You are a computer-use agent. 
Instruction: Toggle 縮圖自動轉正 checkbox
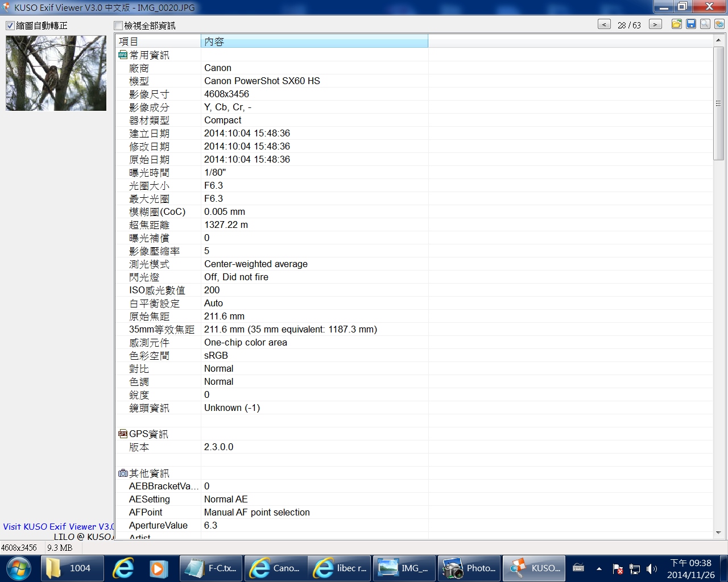point(10,26)
